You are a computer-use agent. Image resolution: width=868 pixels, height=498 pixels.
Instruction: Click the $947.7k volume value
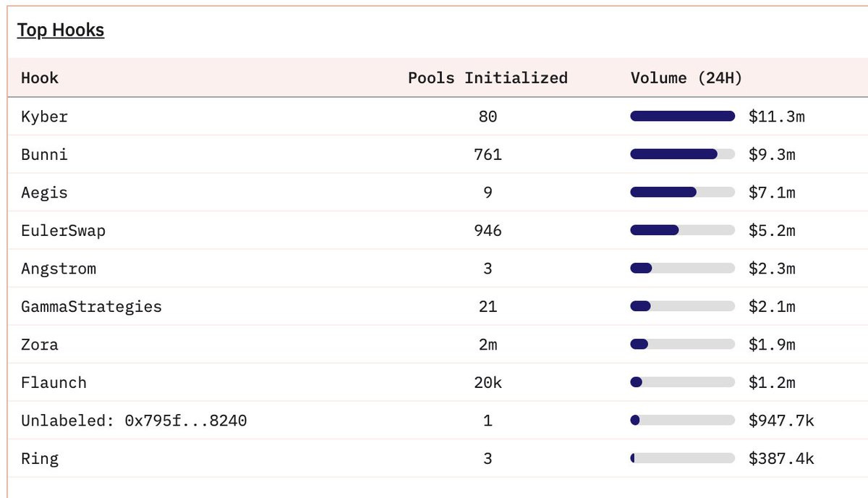[781, 421]
